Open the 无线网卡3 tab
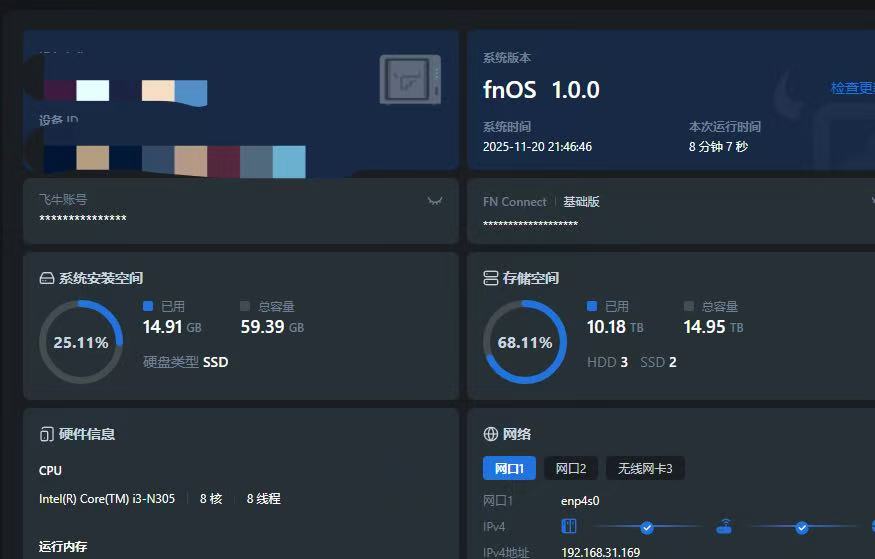875x559 pixels. click(645, 468)
